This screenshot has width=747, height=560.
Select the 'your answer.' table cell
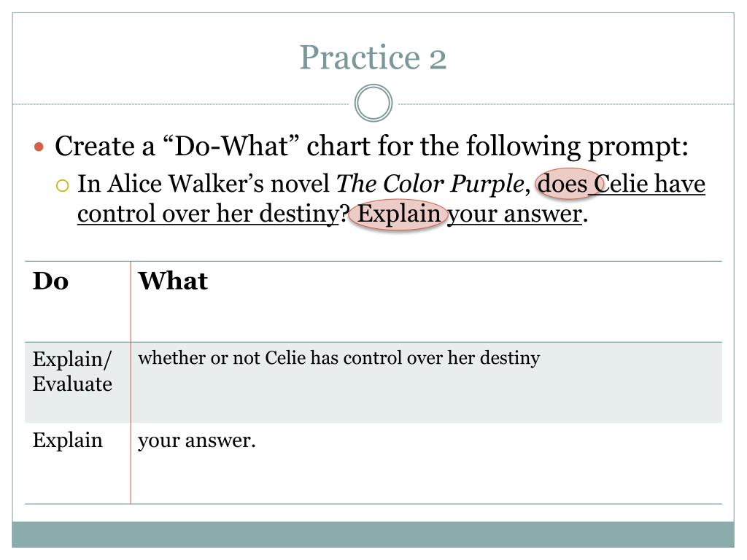pyautogui.click(x=426, y=463)
